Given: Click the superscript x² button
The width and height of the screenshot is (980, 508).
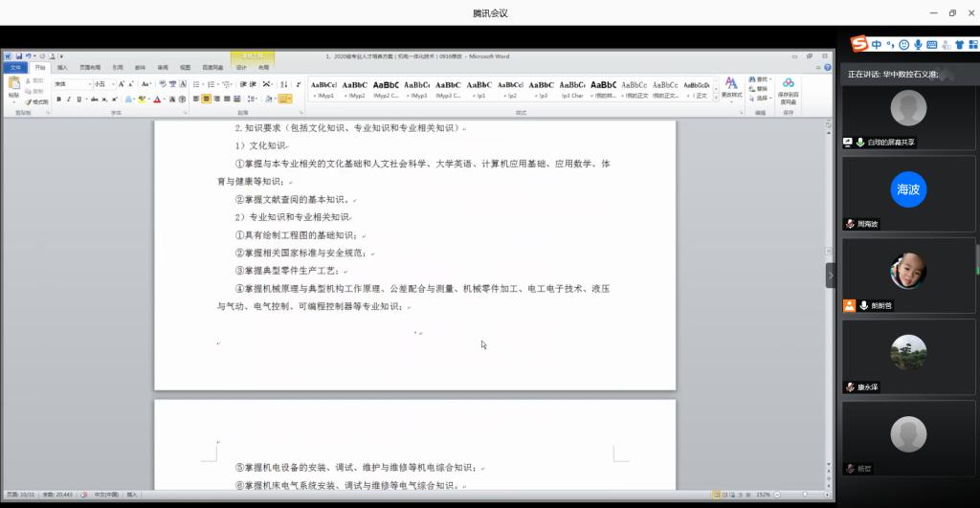Looking at the screenshot, I should click(115, 99).
